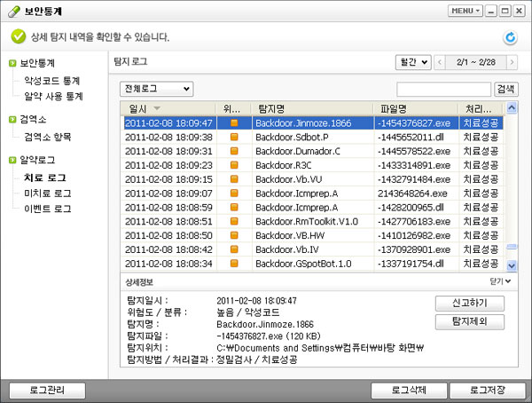532x403 pixels.
Task: Open the 월간 period dropdown
Action: tap(412, 62)
